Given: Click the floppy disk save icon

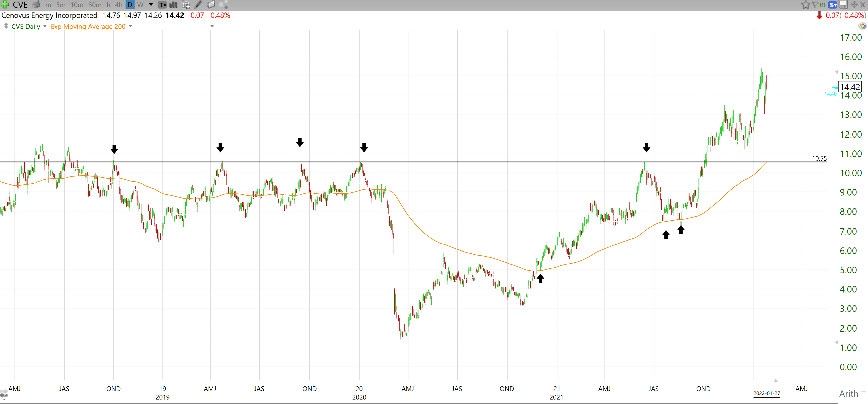Looking at the screenshot, I should [843, 5].
